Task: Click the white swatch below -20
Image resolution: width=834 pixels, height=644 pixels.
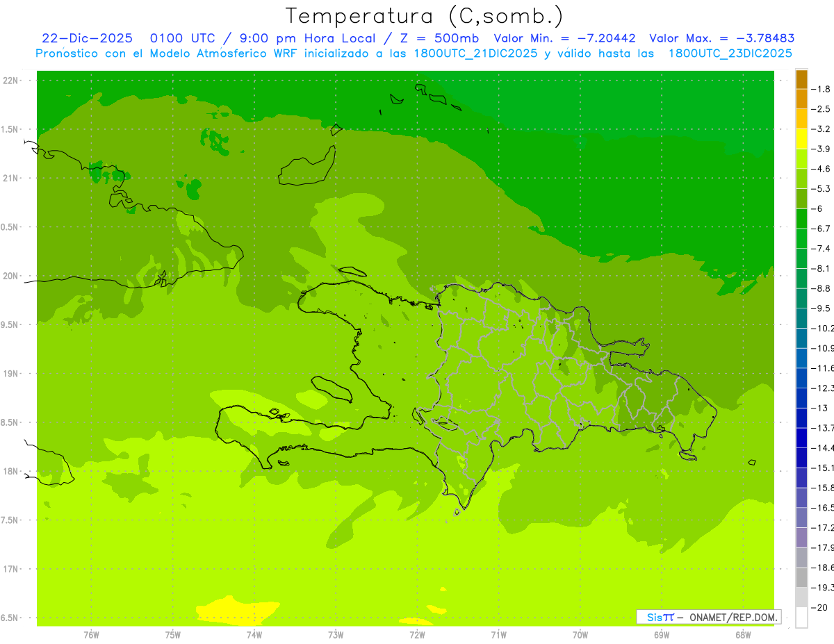Action: click(x=801, y=617)
